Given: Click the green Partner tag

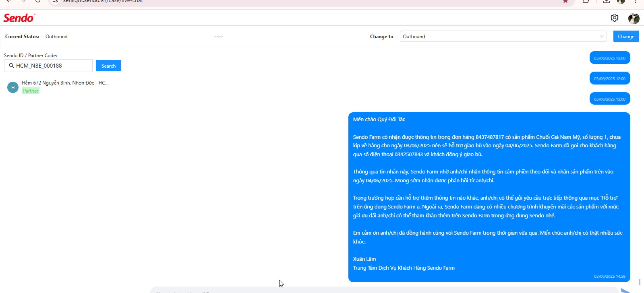Looking at the screenshot, I should (x=31, y=91).
